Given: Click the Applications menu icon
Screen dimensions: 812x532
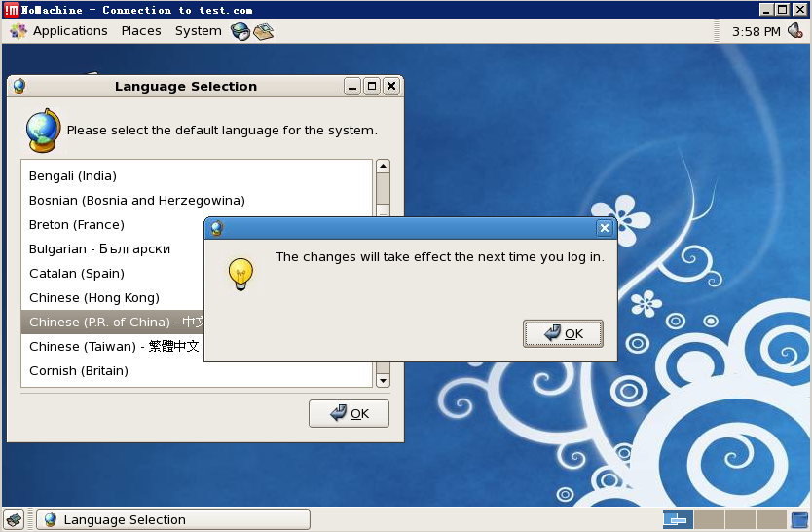Looking at the screenshot, I should 18,31.
